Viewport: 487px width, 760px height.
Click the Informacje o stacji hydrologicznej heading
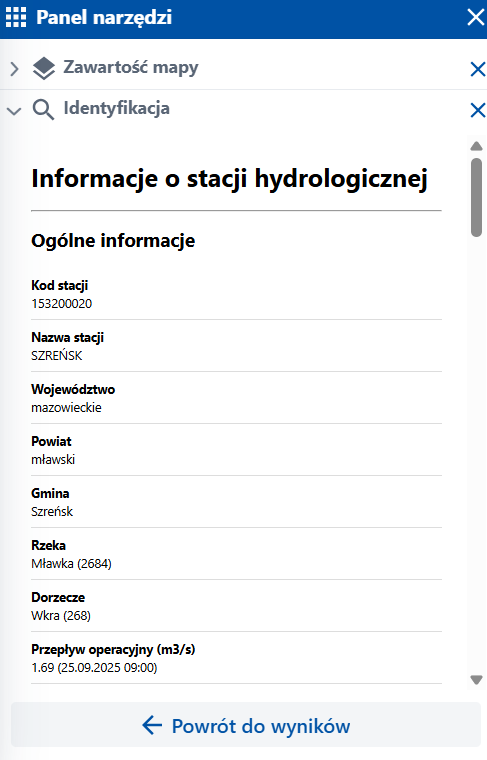click(229, 179)
